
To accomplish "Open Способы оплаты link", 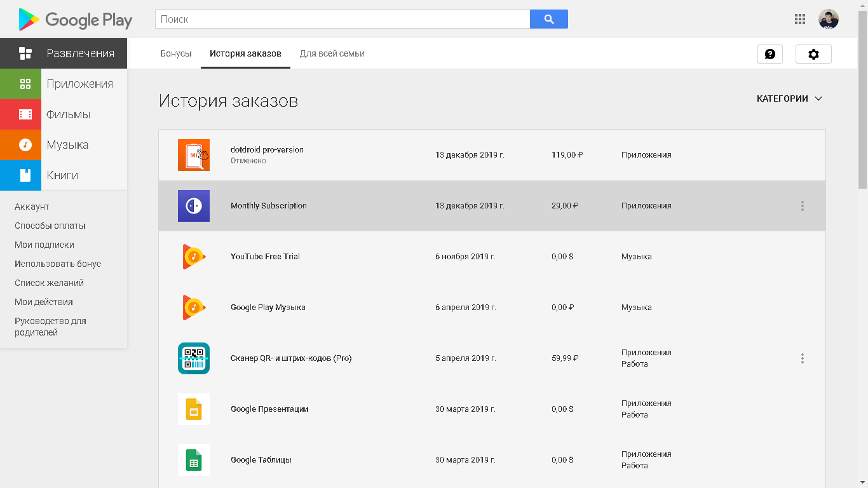I will (x=50, y=226).
